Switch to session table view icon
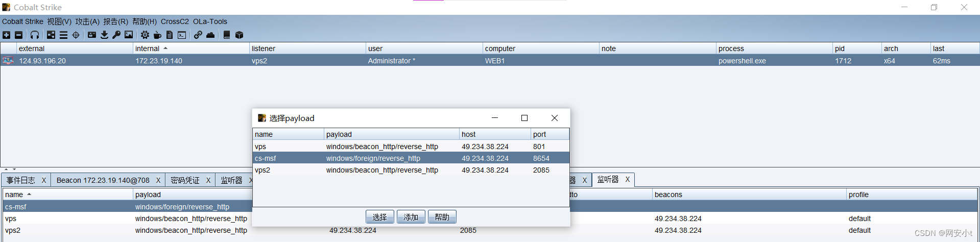 click(x=63, y=35)
